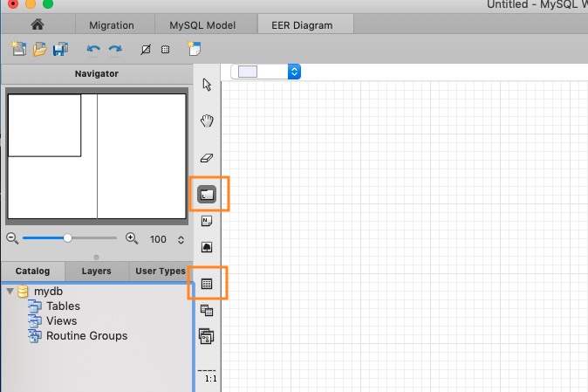588x392 pixels.
Task: Select the routine group tool
Action: [x=206, y=336]
